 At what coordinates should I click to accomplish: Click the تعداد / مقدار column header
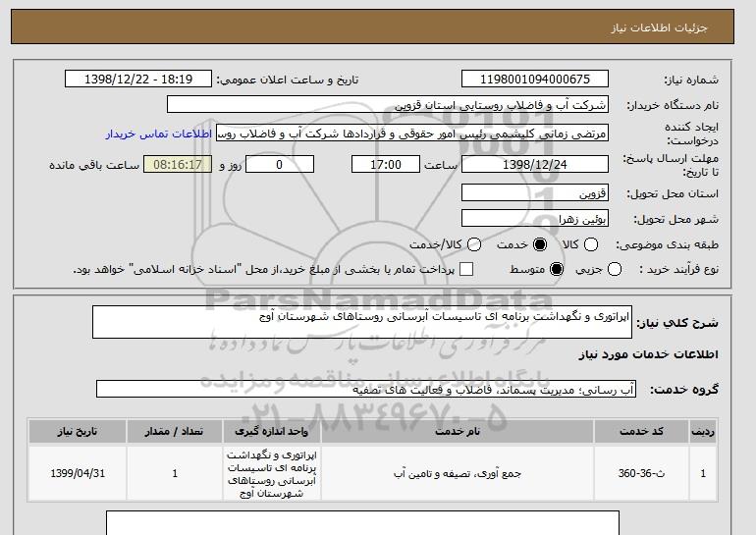(175, 431)
